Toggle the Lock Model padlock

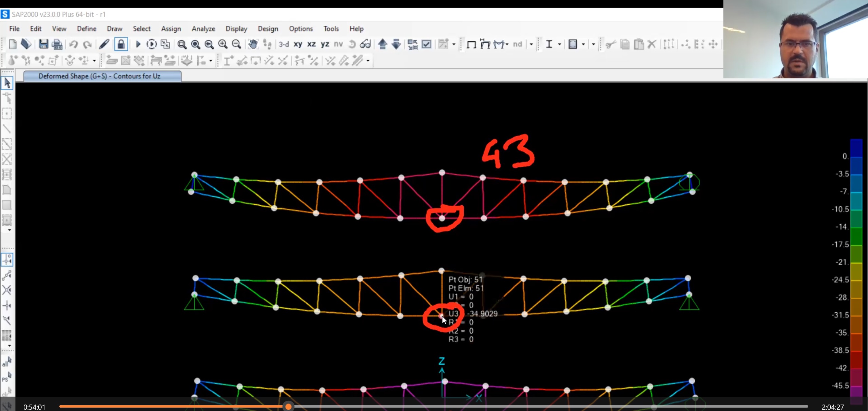[x=121, y=44]
